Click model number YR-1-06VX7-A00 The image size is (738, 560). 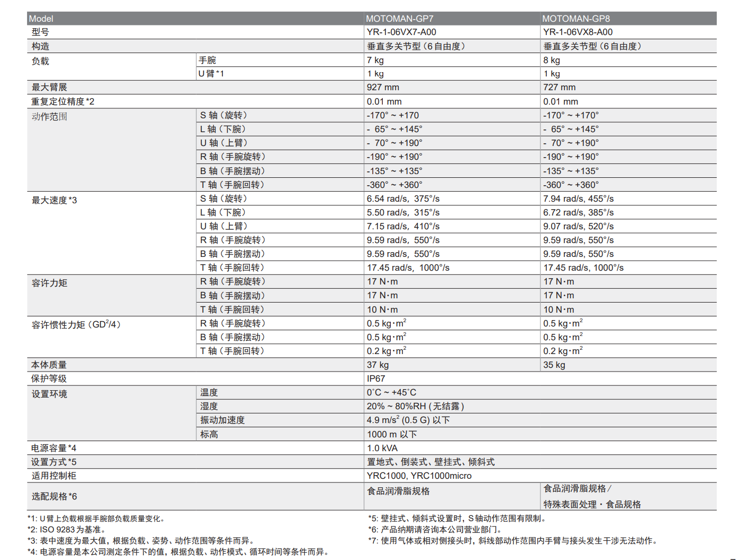point(401,32)
